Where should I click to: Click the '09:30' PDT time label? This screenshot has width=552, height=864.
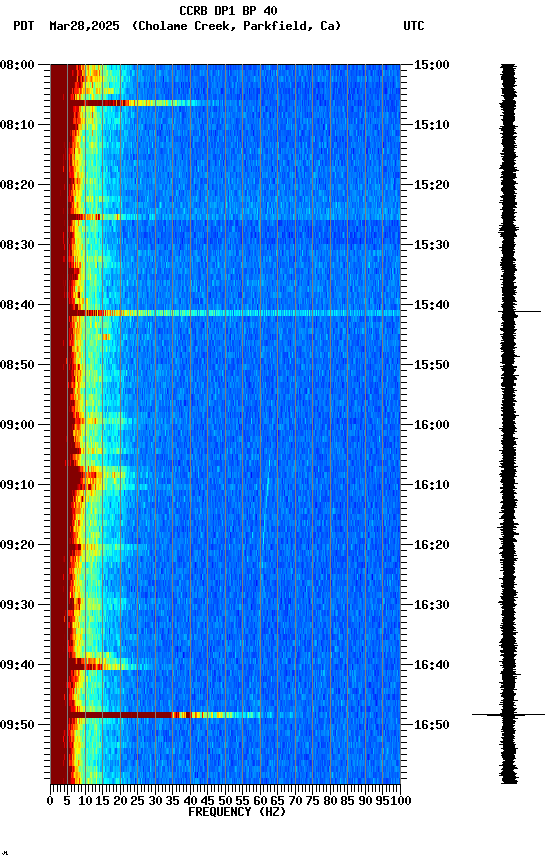click(x=17, y=606)
